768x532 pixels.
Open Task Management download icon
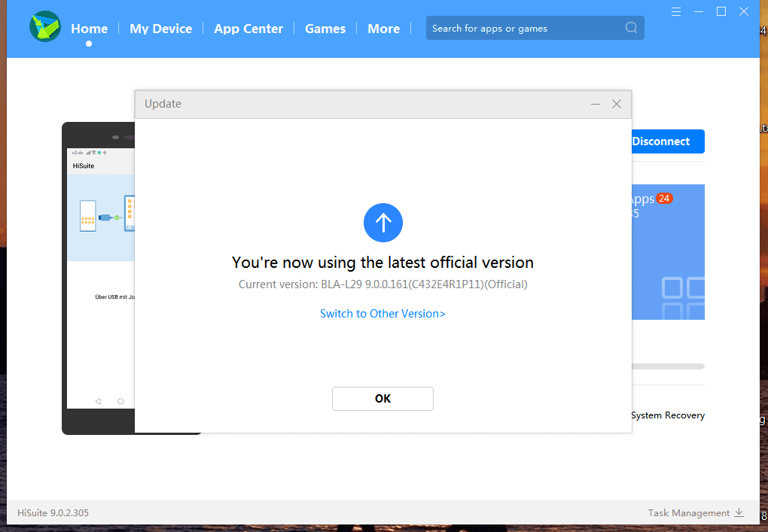(x=739, y=512)
